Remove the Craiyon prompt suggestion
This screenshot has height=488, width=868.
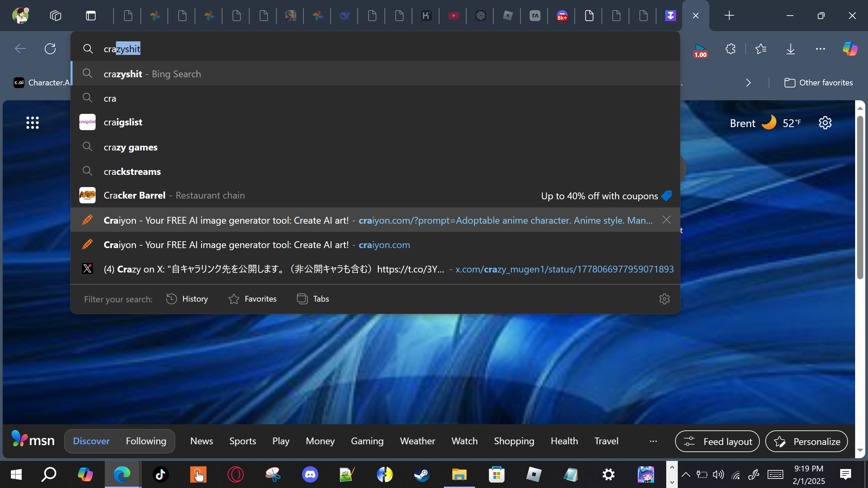666,220
